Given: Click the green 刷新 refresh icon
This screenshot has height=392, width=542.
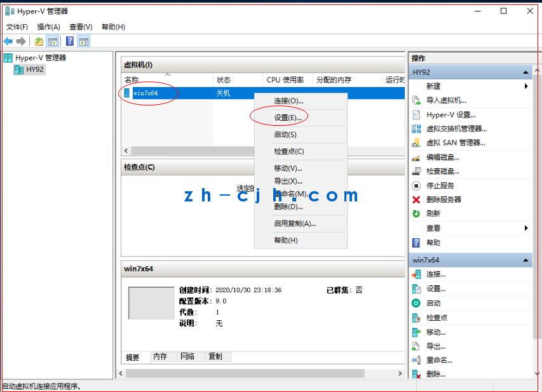Looking at the screenshot, I should (417, 213).
